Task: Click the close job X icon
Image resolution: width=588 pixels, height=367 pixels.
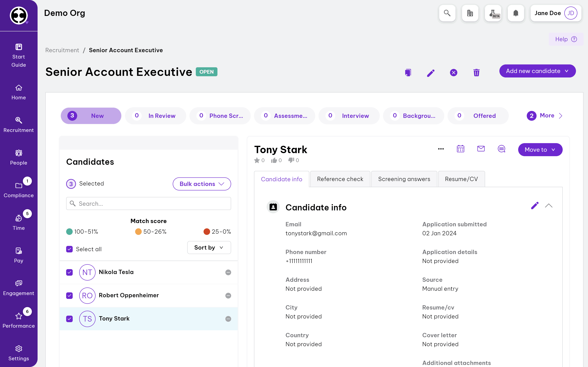Action: coord(453,73)
